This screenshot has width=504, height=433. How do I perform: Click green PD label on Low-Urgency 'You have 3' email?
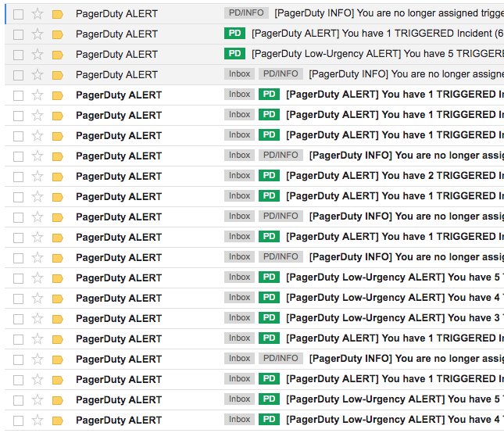[x=269, y=317]
